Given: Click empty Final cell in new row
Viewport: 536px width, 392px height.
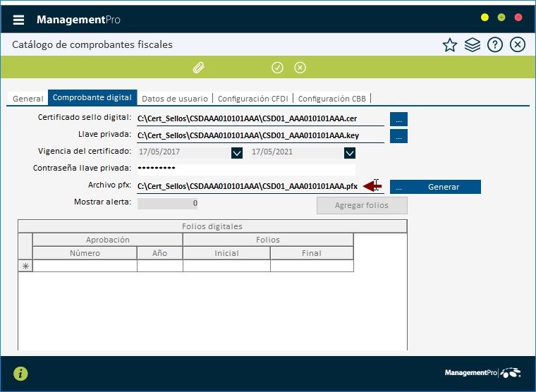Looking at the screenshot, I should point(312,266).
